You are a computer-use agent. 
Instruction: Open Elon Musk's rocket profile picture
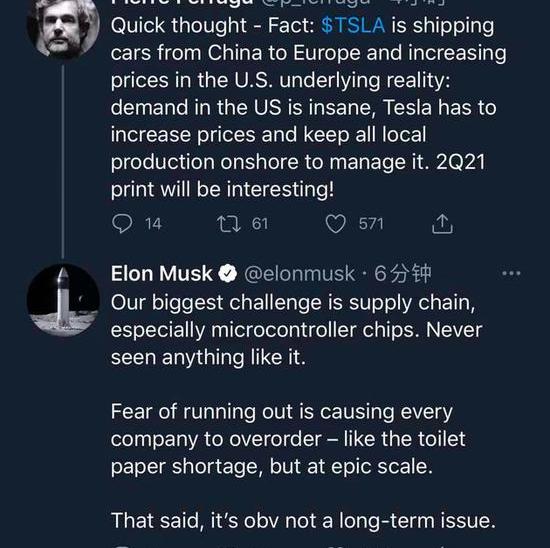tap(63, 300)
